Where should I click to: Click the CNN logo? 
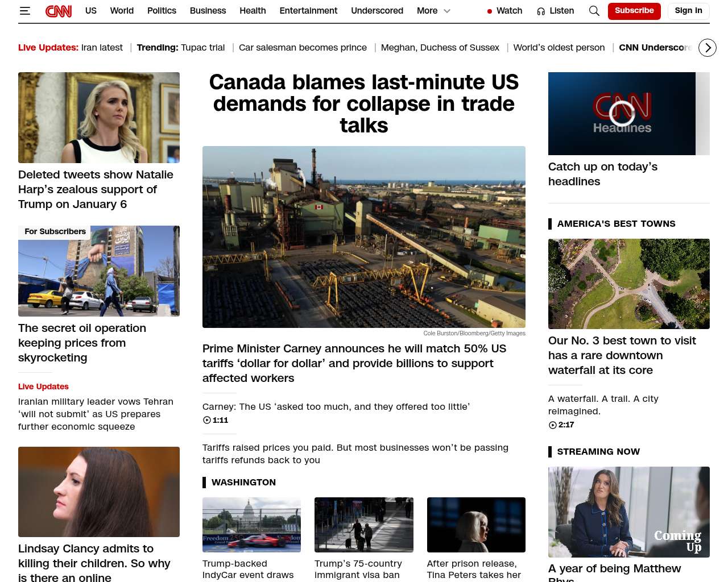coord(59,11)
